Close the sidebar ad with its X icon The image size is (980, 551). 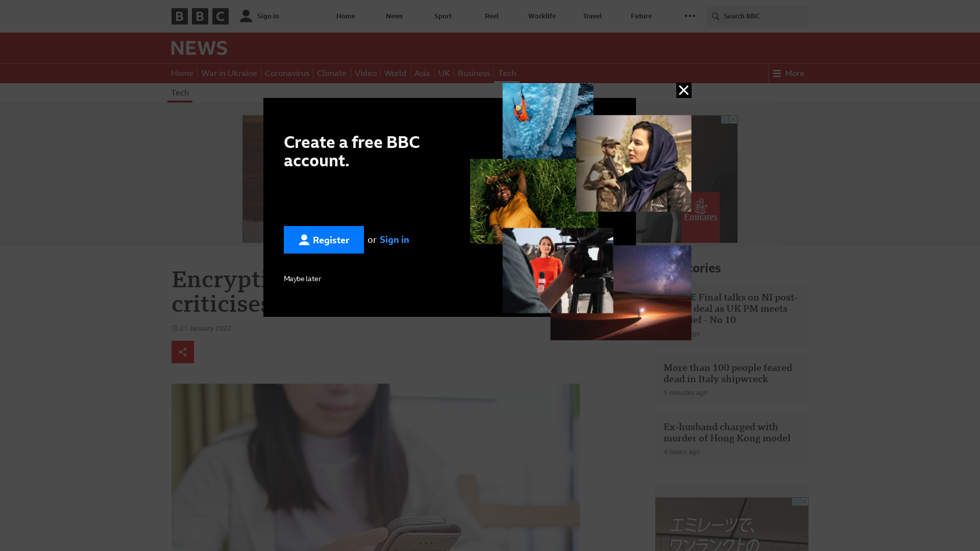pos(804,502)
